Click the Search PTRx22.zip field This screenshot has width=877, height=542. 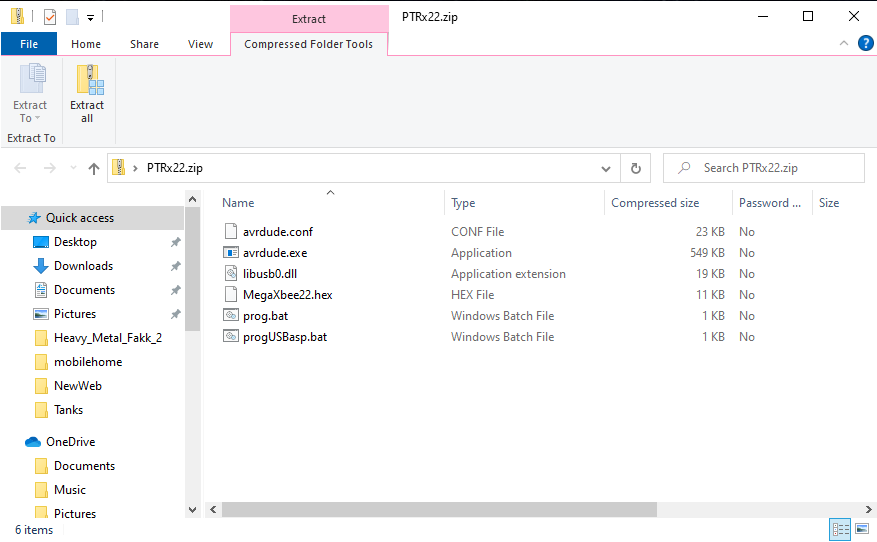point(763,168)
